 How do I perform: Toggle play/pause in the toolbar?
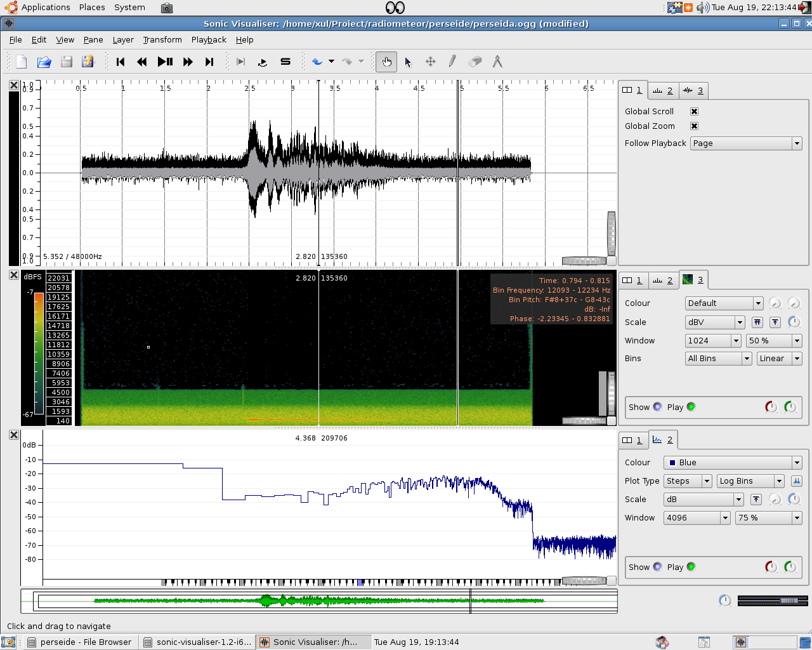165,62
